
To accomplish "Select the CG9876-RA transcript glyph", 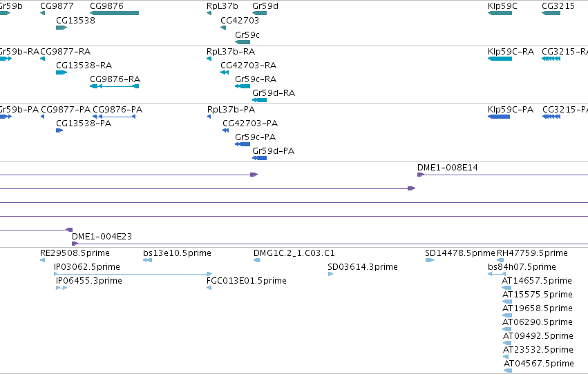I will (115, 86).
